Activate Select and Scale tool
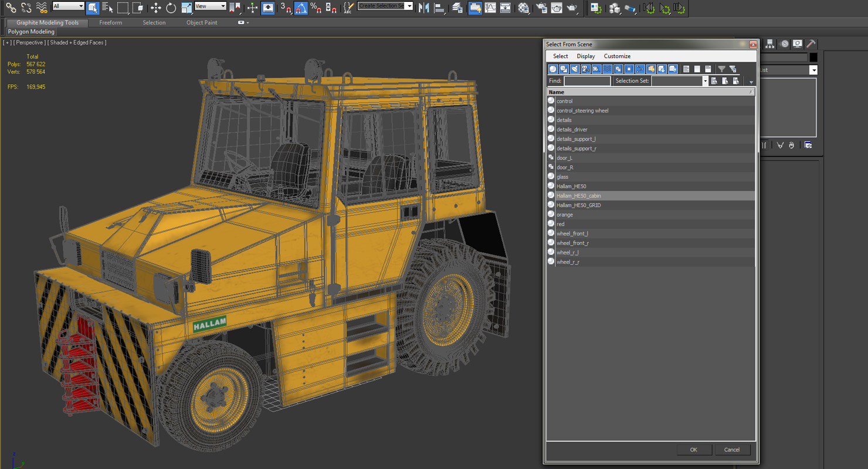 point(187,8)
